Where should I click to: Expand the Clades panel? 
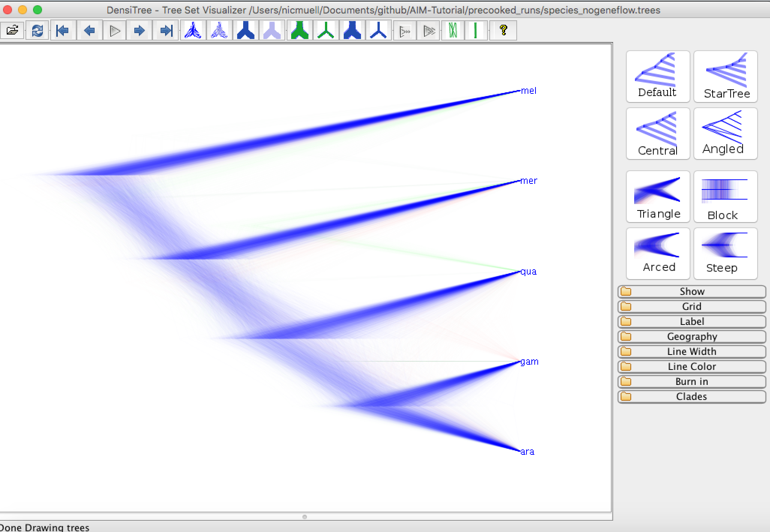[692, 397]
